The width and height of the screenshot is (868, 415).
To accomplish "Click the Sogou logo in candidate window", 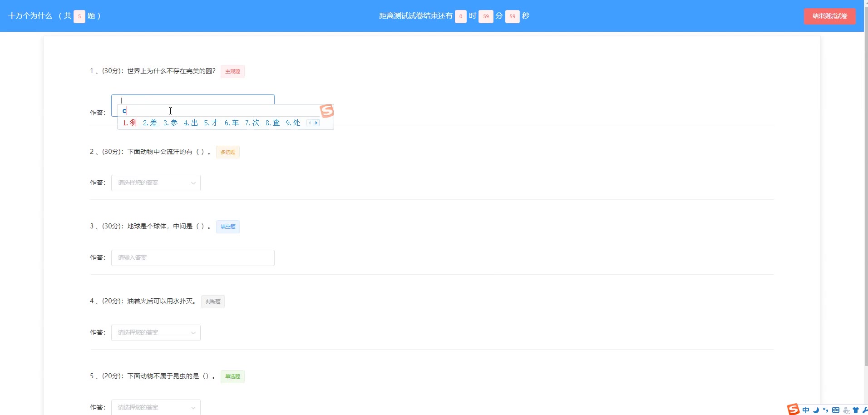I will point(327,110).
